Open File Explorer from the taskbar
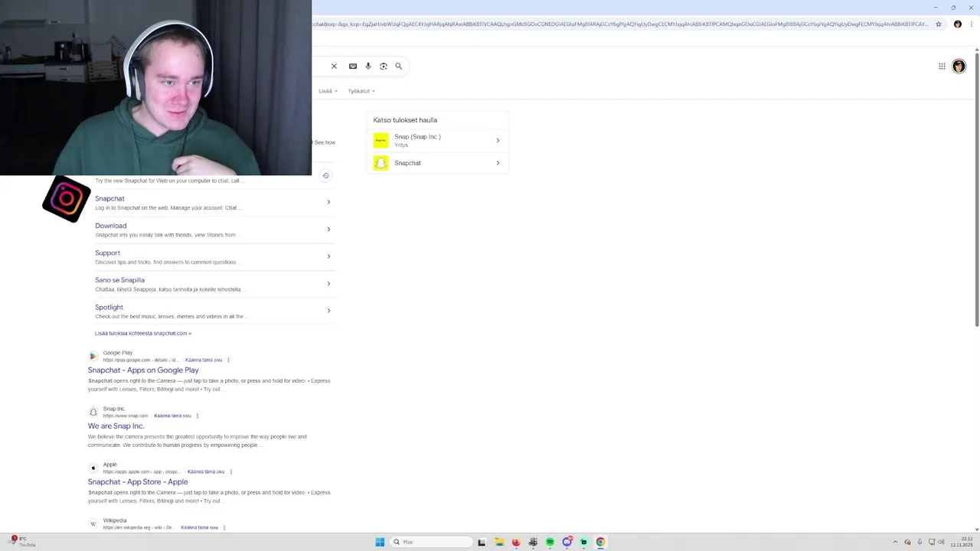Viewport: 980px width, 551px height. click(x=499, y=542)
